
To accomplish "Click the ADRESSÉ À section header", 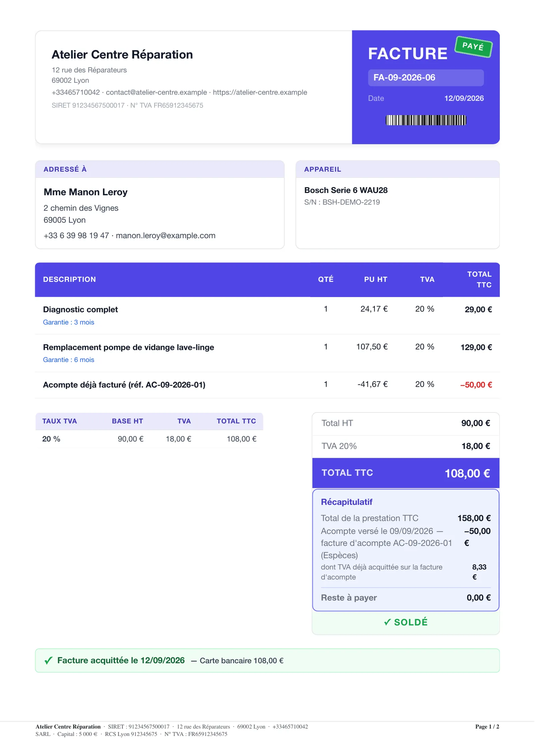I will (x=65, y=169).
